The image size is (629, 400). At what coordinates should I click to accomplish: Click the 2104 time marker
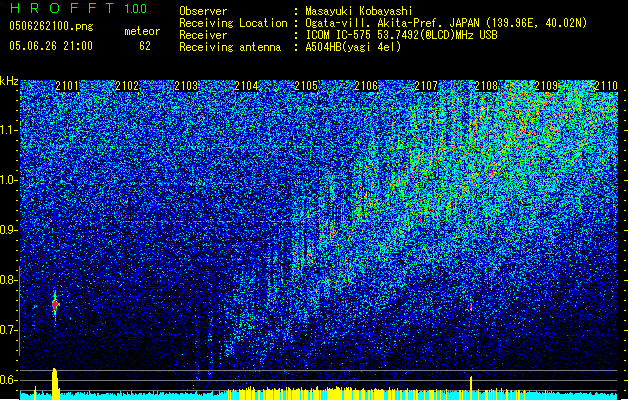[x=246, y=86]
